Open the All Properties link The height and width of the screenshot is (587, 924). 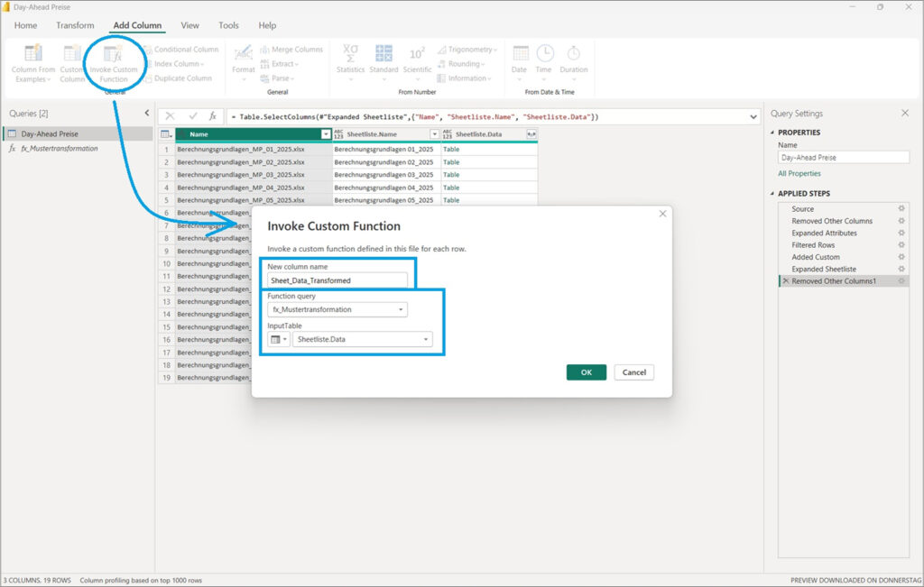pos(799,174)
